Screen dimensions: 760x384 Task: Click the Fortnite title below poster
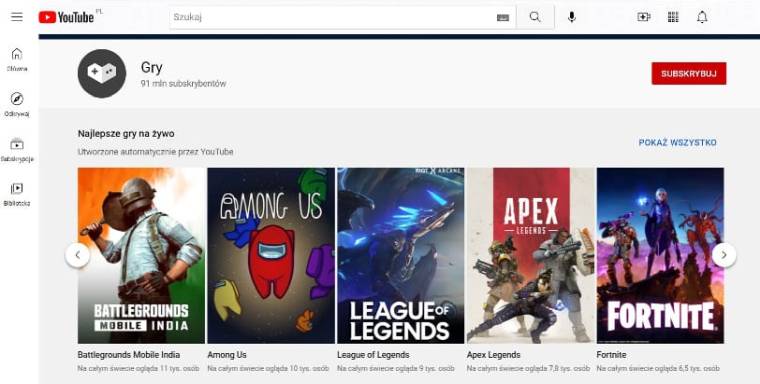click(611, 355)
